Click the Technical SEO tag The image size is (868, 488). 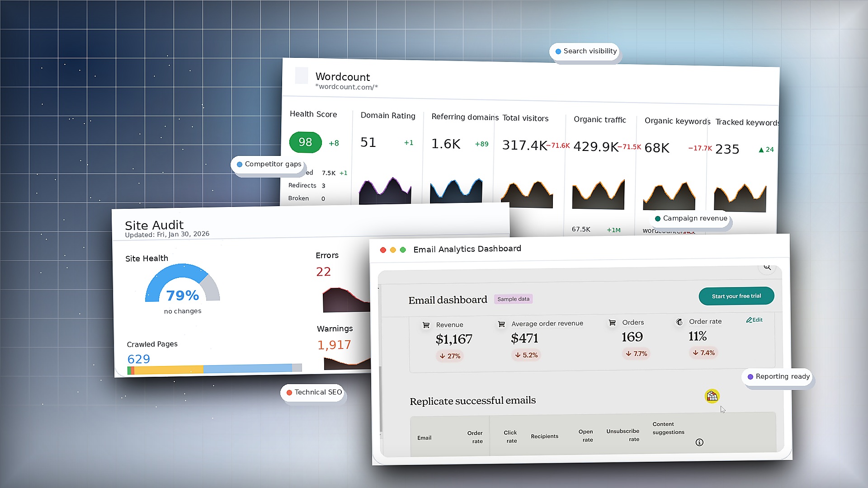(313, 392)
